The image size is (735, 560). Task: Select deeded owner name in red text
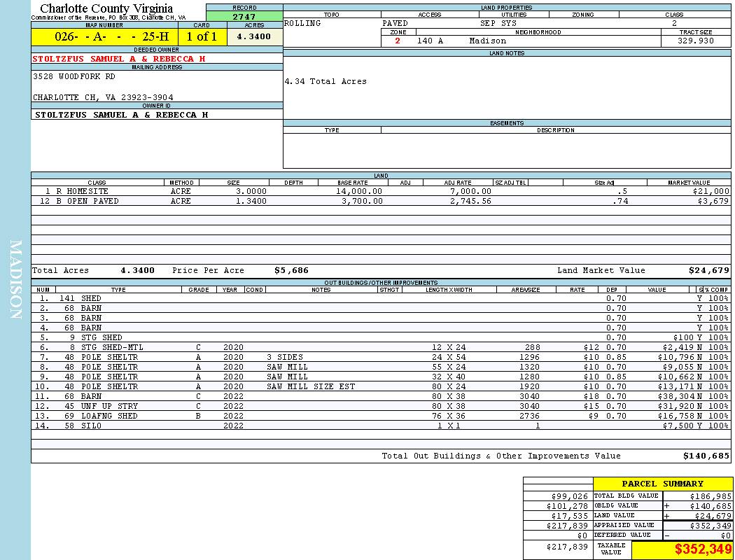pos(119,59)
